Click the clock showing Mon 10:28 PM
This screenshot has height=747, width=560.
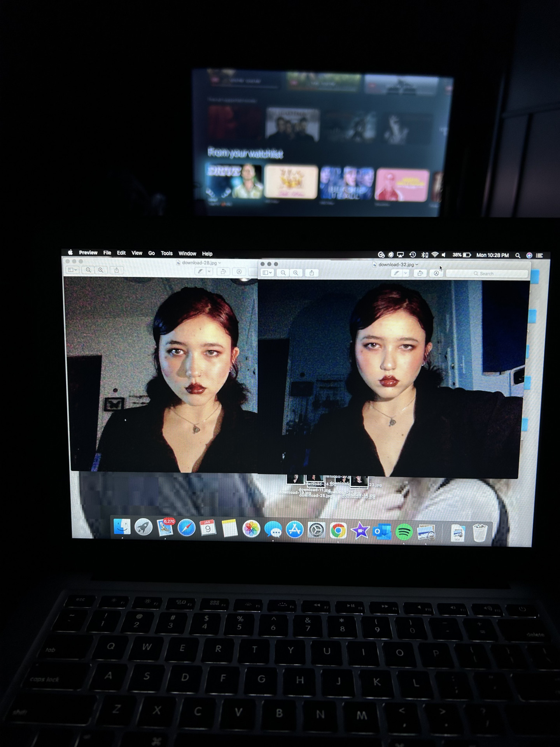coord(492,255)
